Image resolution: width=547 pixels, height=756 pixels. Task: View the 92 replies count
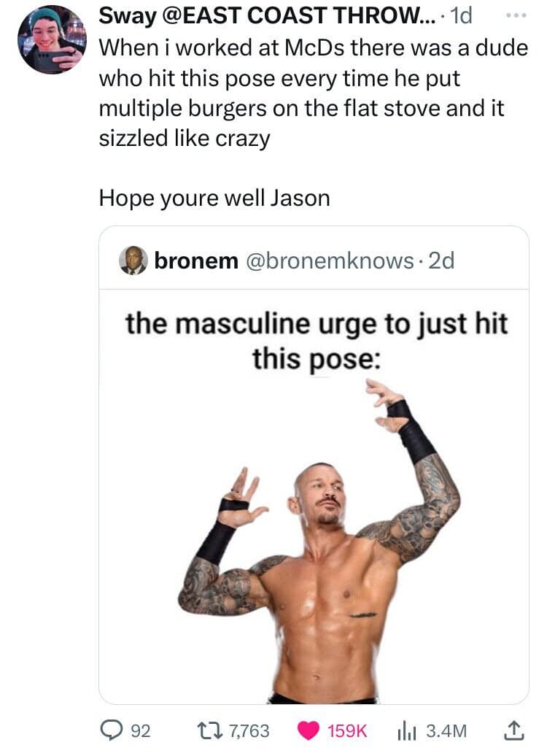pos(141,731)
